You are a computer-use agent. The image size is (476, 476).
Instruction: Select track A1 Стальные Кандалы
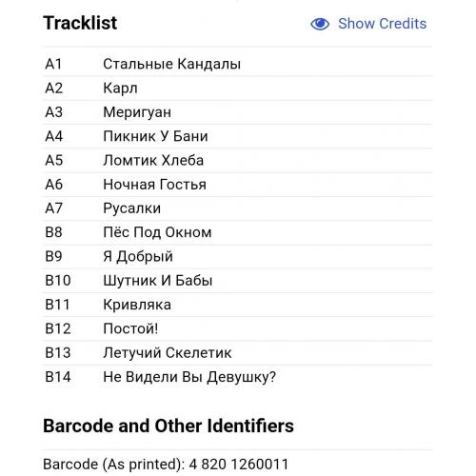click(x=238, y=64)
